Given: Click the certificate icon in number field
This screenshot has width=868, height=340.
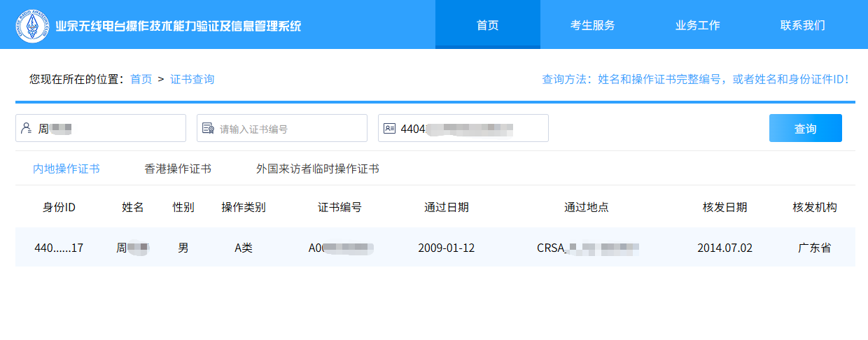Looking at the screenshot, I should (208, 129).
